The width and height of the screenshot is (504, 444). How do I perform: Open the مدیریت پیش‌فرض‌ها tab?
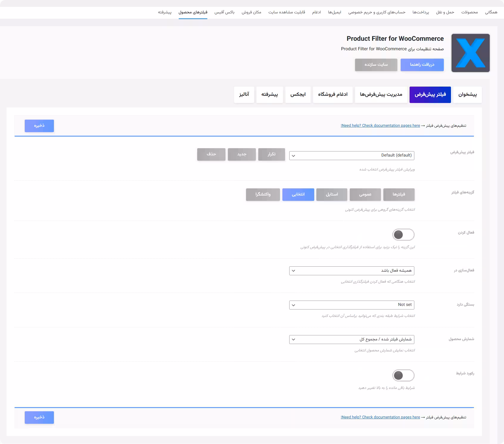[x=381, y=95]
